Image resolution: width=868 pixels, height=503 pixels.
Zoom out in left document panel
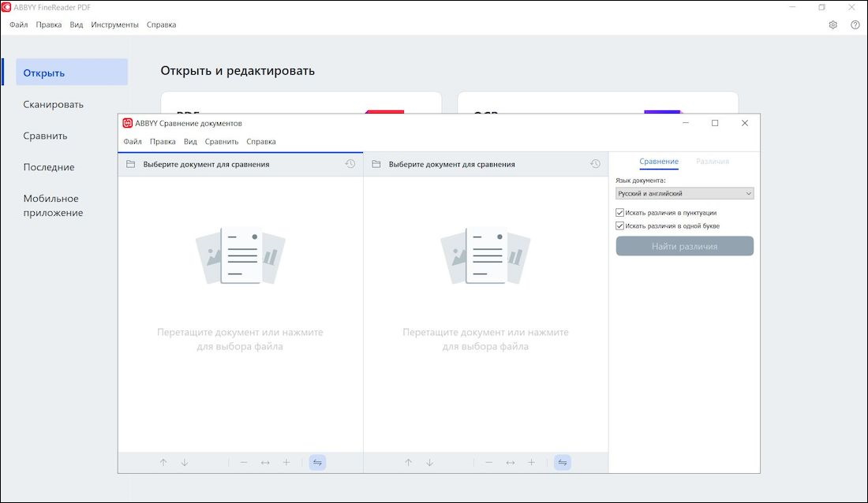pos(244,463)
